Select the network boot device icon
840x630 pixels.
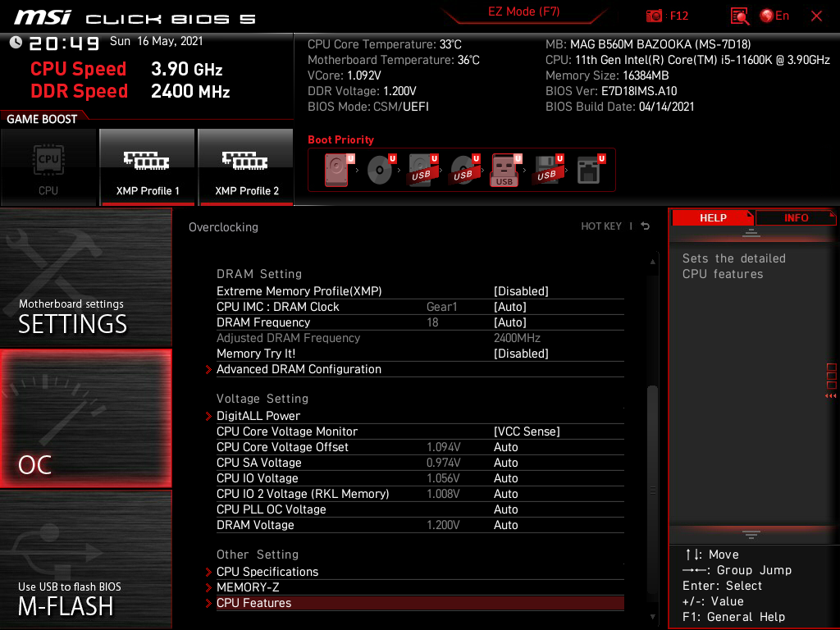587,171
